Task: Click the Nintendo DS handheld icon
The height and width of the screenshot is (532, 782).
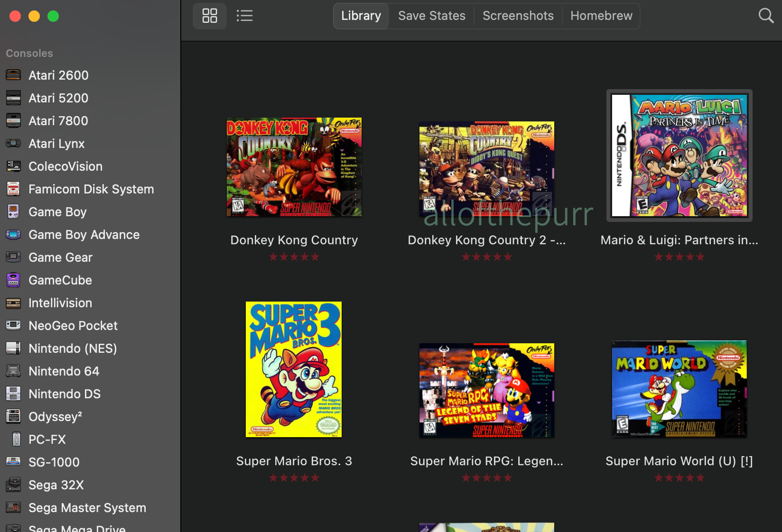Action: click(x=13, y=394)
